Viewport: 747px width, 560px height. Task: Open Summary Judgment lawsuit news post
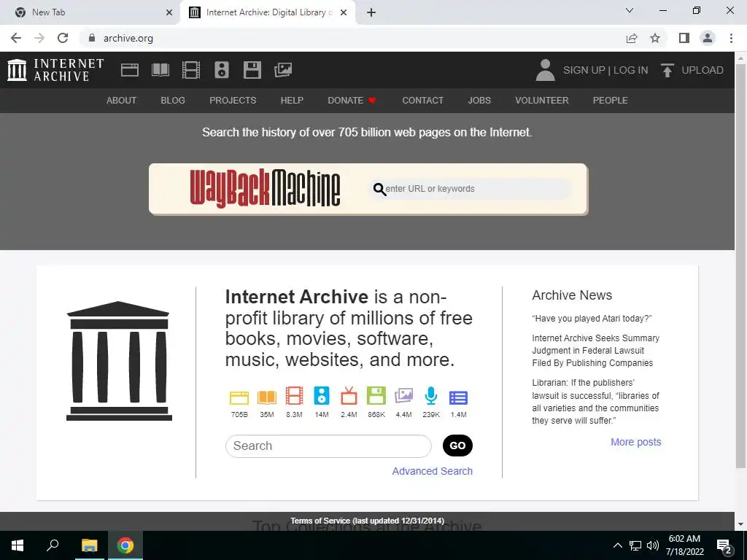(x=595, y=351)
